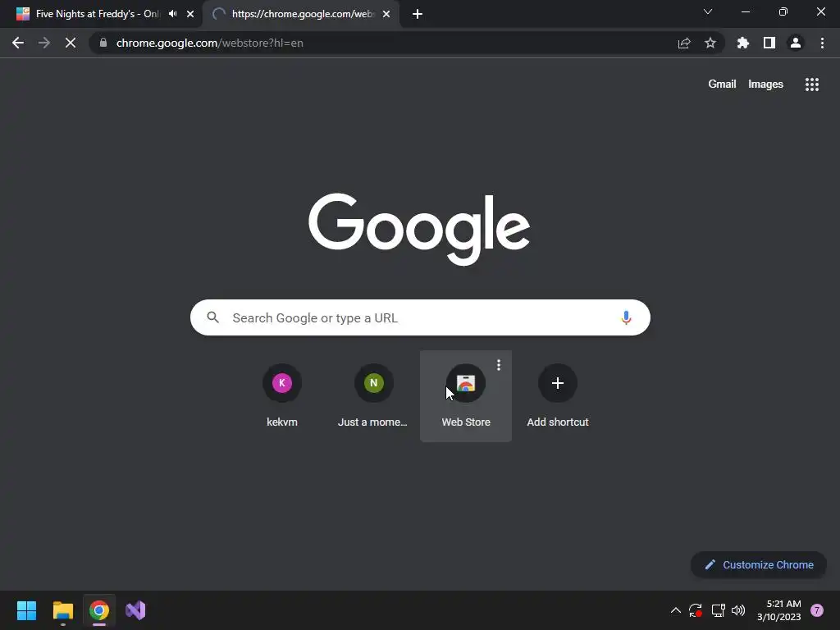Viewport: 840px width, 630px height.
Task: Launch Visual Studio from taskbar
Action: 135,610
